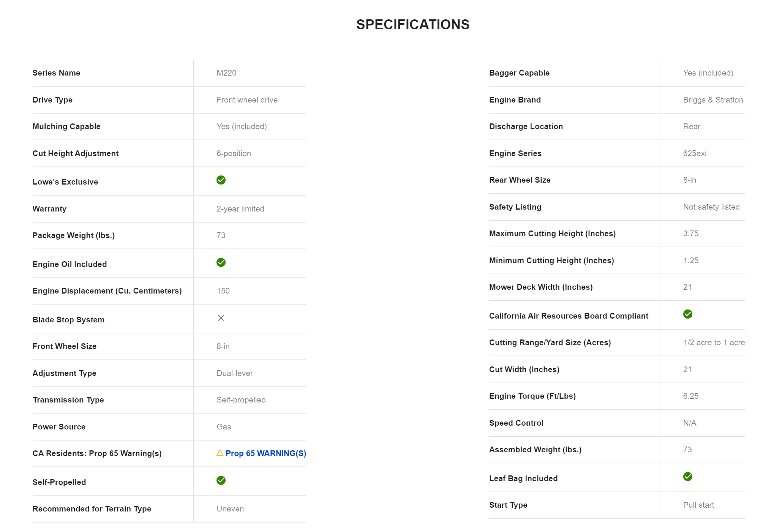This screenshot has height=532, width=782.
Task: Click the California Air Resources Board checkmark
Action: [x=687, y=314]
